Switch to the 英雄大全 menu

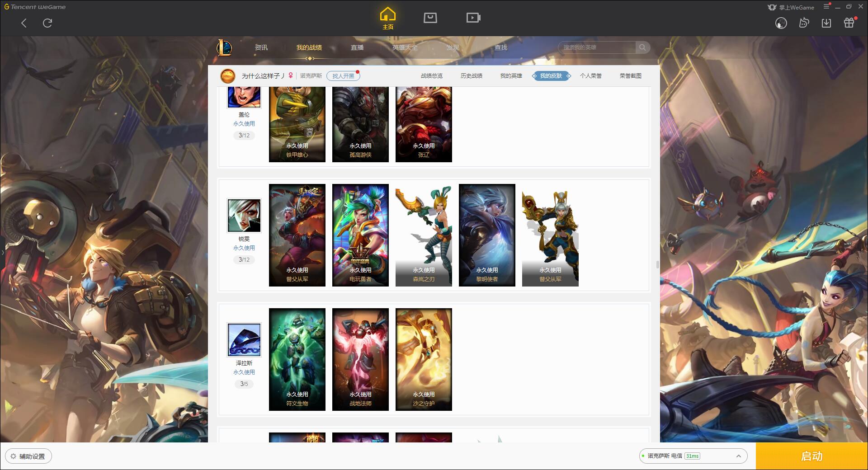point(405,47)
